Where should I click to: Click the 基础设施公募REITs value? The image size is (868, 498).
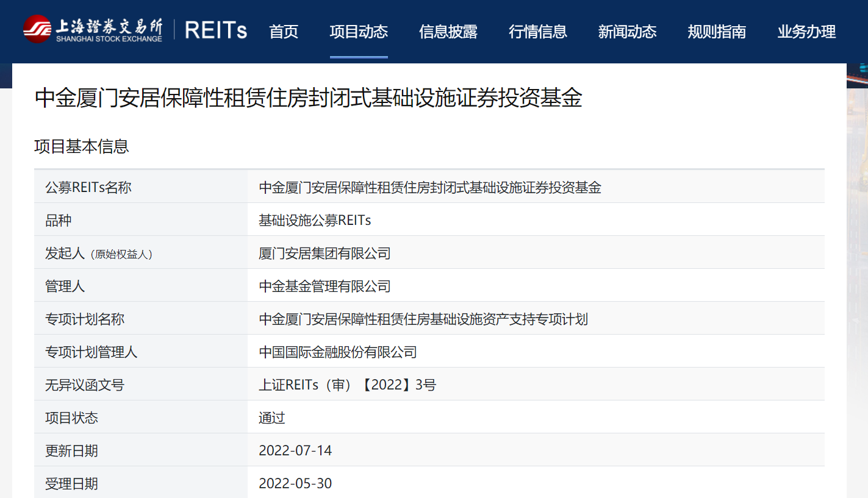[x=315, y=221]
